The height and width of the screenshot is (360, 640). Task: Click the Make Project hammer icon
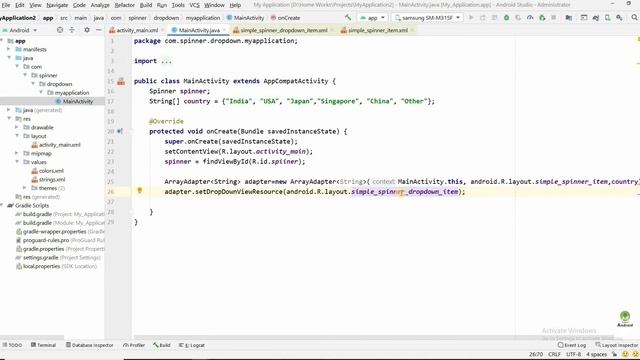348,18
